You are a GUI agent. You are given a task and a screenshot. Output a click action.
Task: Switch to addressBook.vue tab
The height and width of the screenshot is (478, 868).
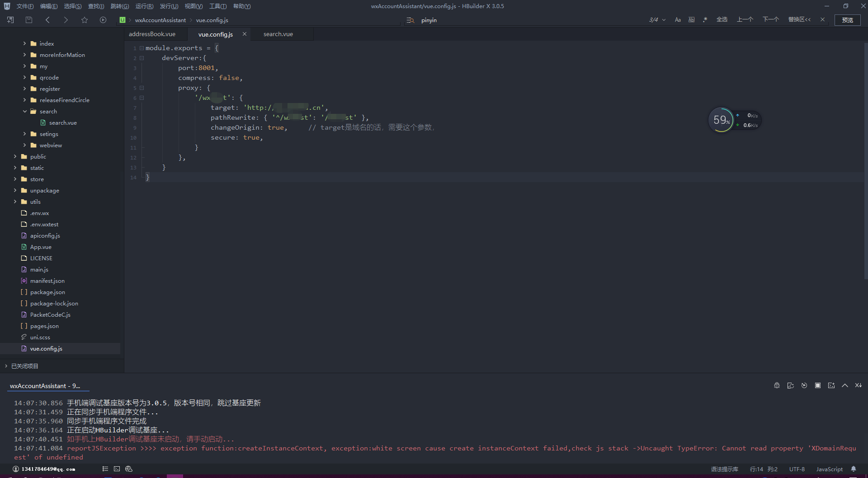click(x=152, y=34)
